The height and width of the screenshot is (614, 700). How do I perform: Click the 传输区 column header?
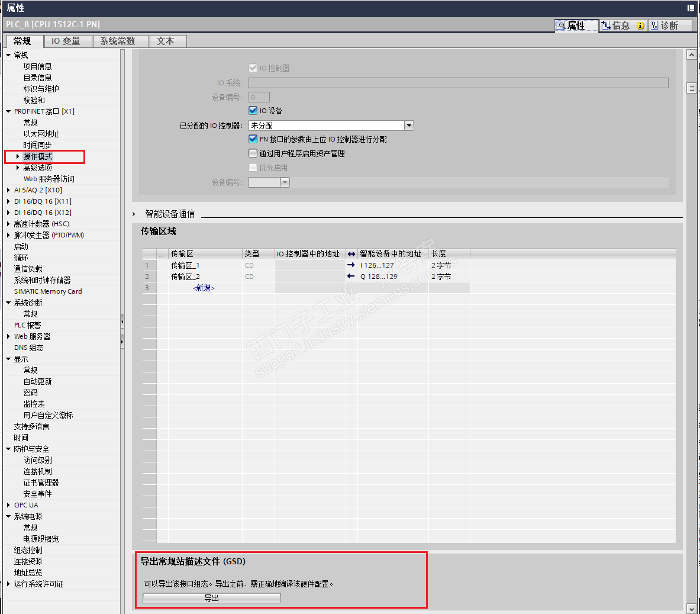pos(205,254)
